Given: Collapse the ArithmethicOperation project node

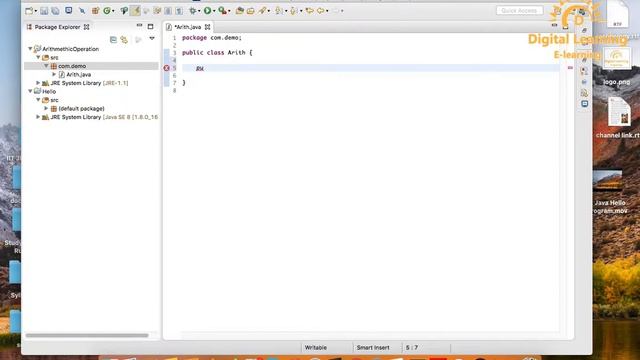Looking at the screenshot, I should (30, 49).
